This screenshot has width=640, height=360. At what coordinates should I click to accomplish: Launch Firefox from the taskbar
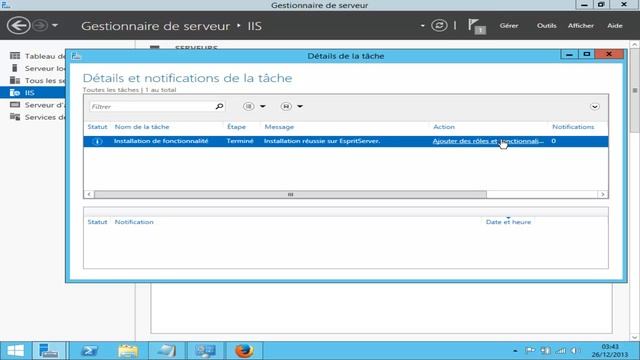click(x=244, y=351)
